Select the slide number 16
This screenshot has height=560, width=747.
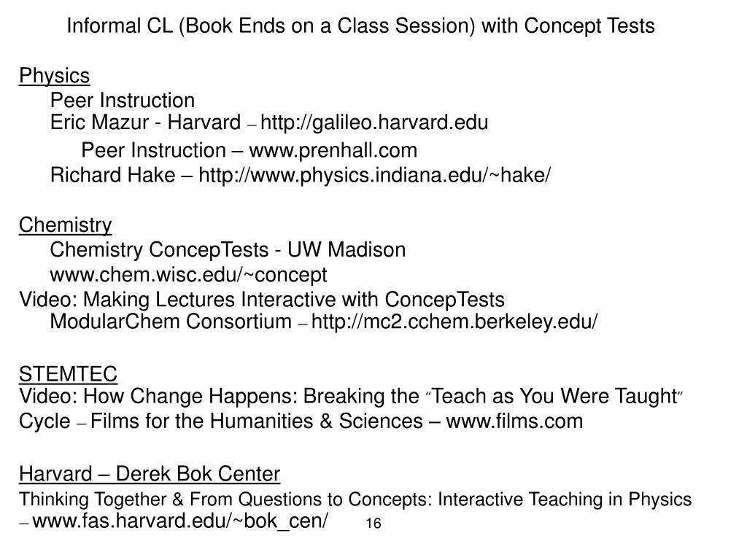point(373,524)
